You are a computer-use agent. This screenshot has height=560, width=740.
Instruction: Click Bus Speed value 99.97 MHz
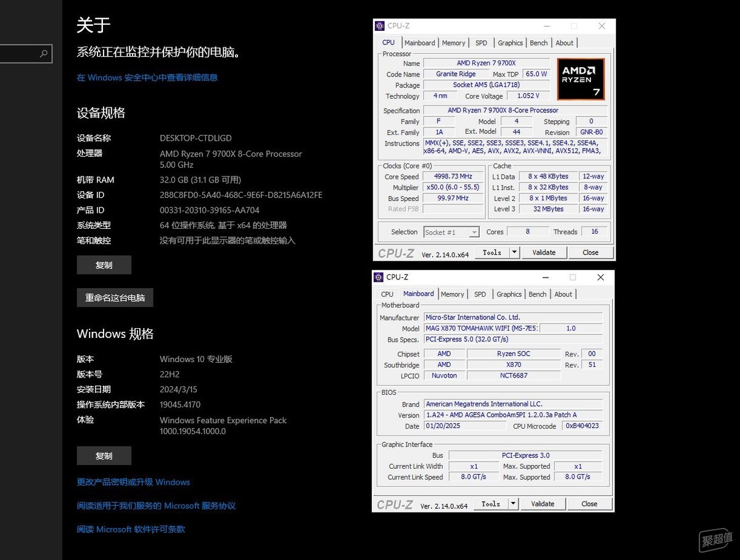[x=454, y=199]
